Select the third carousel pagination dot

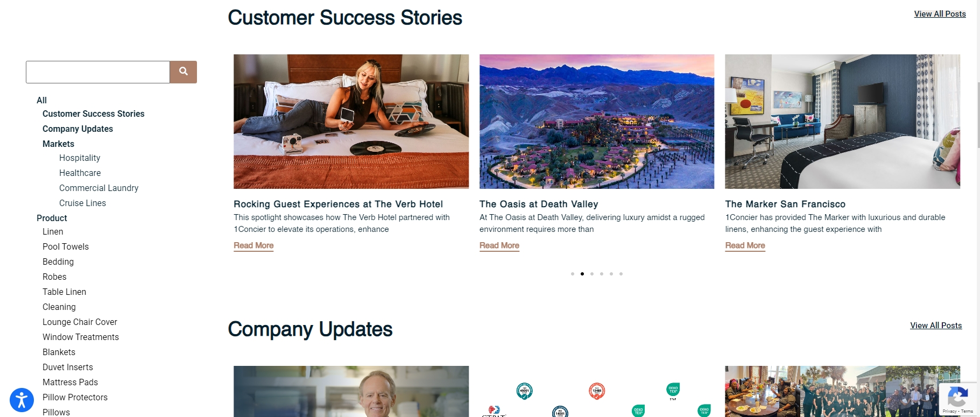(592, 274)
